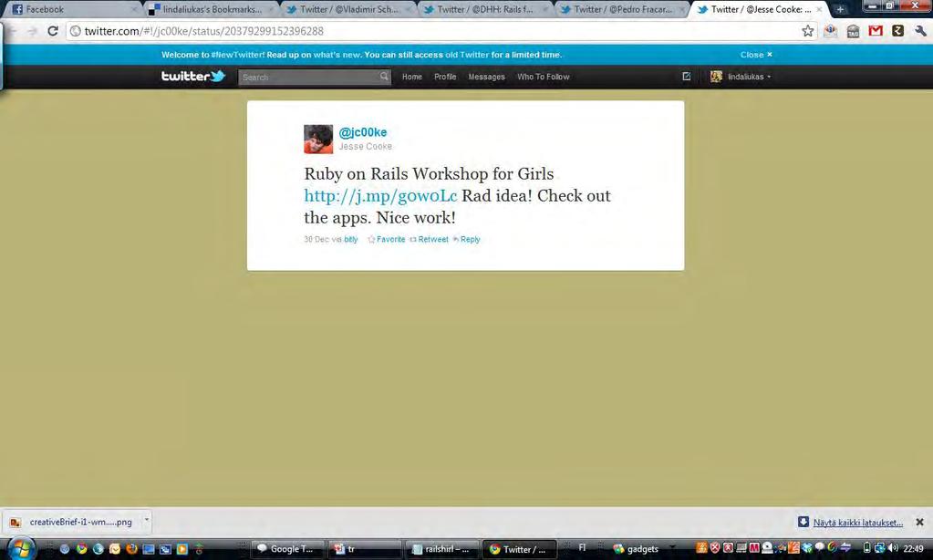Open the network icon in system tray
933x560 pixels.
click(x=879, y=548)
